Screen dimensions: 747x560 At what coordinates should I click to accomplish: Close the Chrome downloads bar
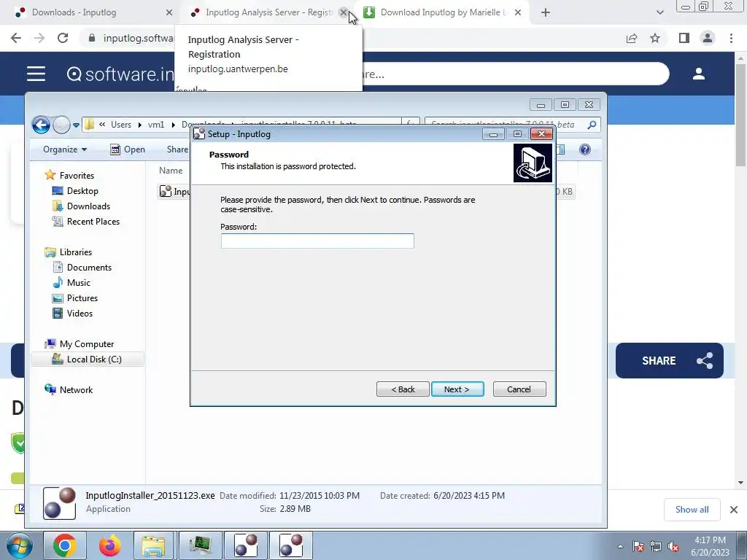[734, 510]
